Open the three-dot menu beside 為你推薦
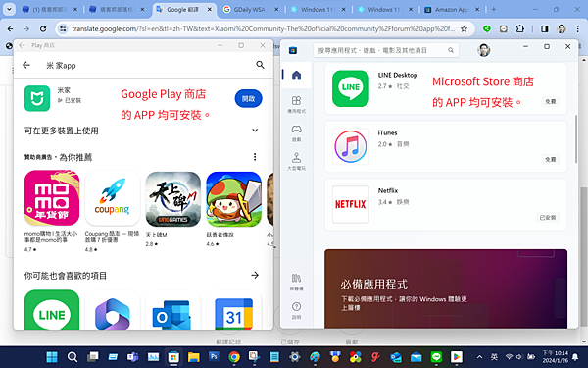The height and width of the screenshot is (368, 588). pos(255,157)
